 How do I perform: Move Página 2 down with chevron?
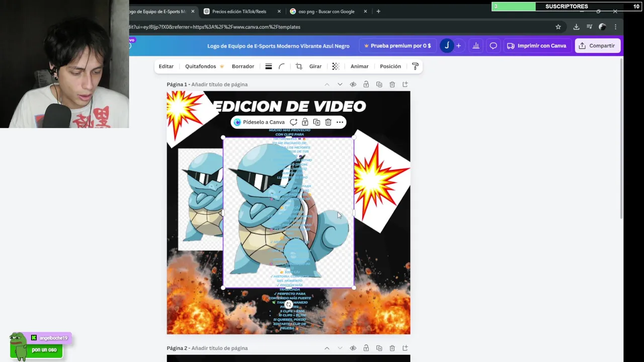(340, 348)
